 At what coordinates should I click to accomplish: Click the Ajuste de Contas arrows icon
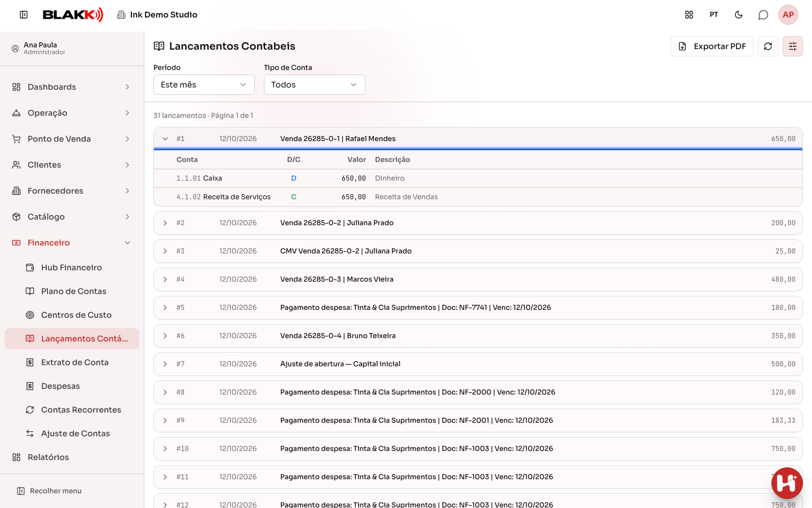pyautogui.click(x=30, y=433)
